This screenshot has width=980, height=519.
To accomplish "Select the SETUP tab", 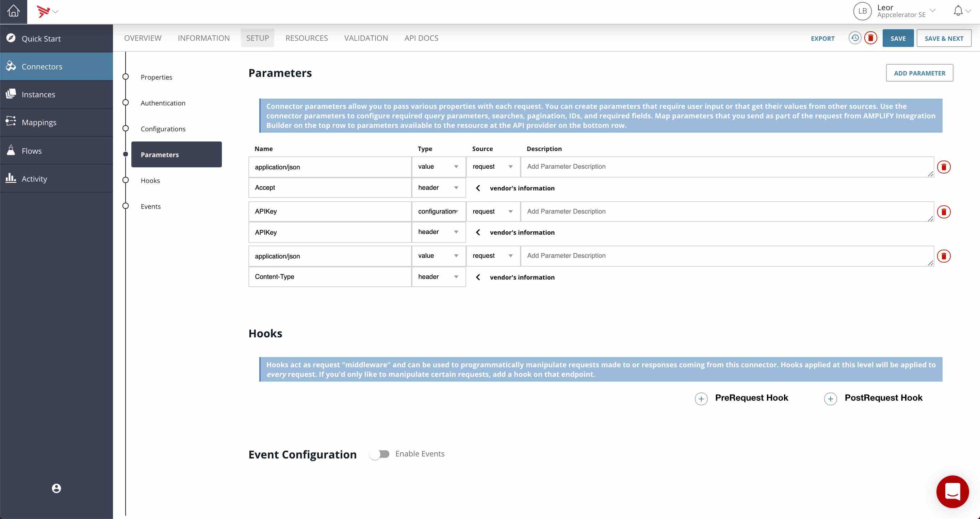I will (257, 38).
